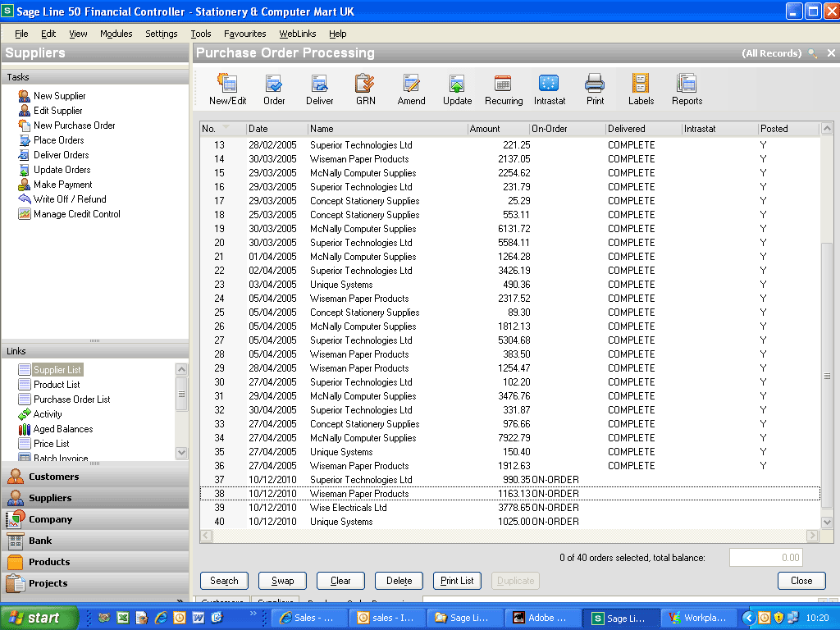840x630 pixels.
Task: Switch to the Customers module
Action: pos(95,477)
